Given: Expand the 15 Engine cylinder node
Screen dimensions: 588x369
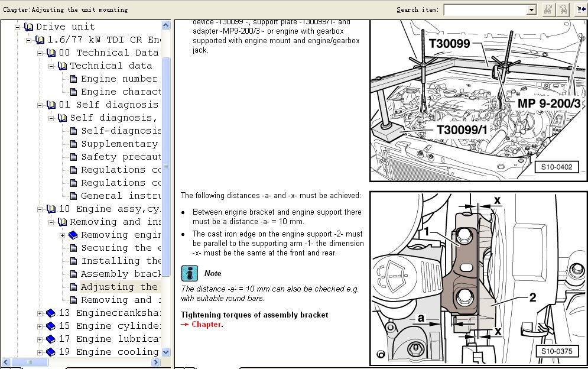Looking at the screenshot, I should coord(40,326).
